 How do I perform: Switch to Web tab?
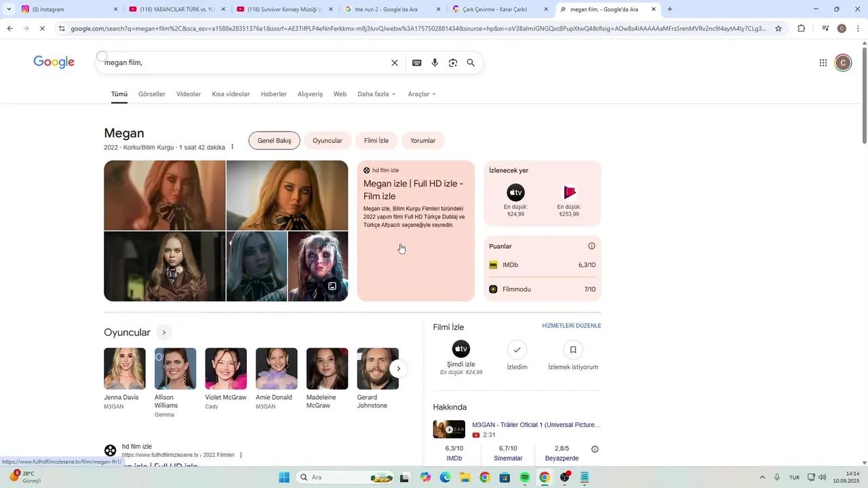(x=340, y=94)
